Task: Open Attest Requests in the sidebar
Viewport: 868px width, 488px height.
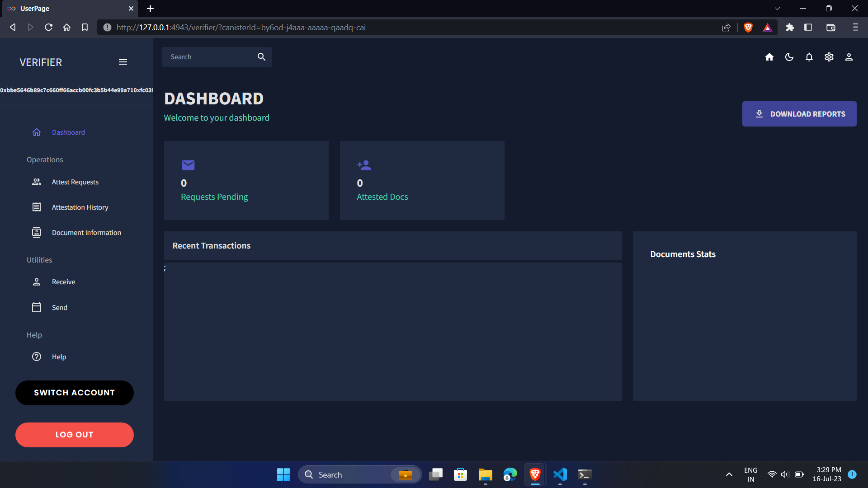Action: click(x=75, y=182)
